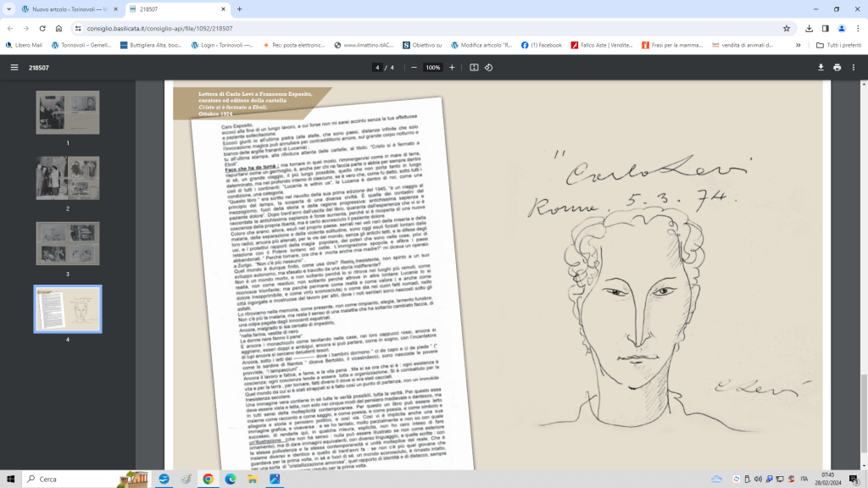Download the PDF file

[821, 68]
